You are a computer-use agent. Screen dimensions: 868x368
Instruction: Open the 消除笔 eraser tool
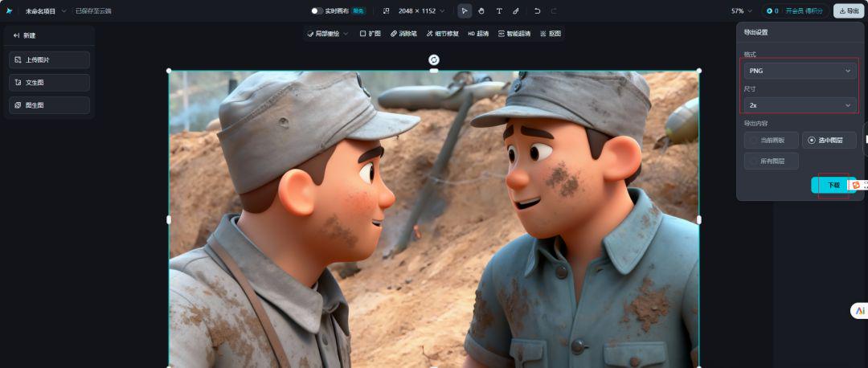point(403,34)
